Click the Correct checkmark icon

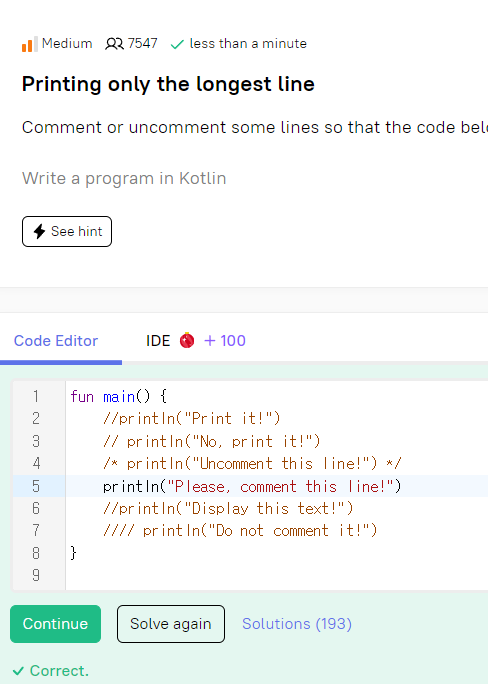pos(18,671)
